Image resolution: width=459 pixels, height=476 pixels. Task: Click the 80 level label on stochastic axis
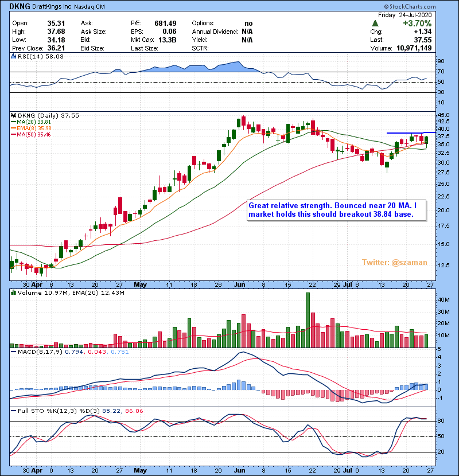pyautogui.click(x=441, y=421)
